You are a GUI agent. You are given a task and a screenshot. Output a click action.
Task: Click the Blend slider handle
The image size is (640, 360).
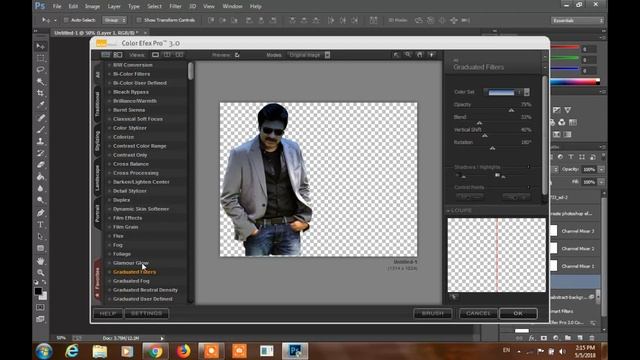[480, 123]
